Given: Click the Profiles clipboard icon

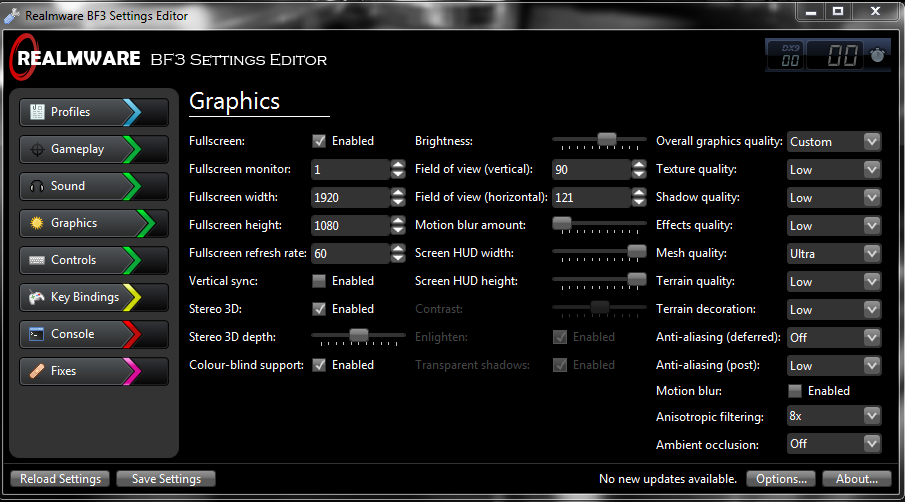Looking at the screenshot, I should click(37, 112).
